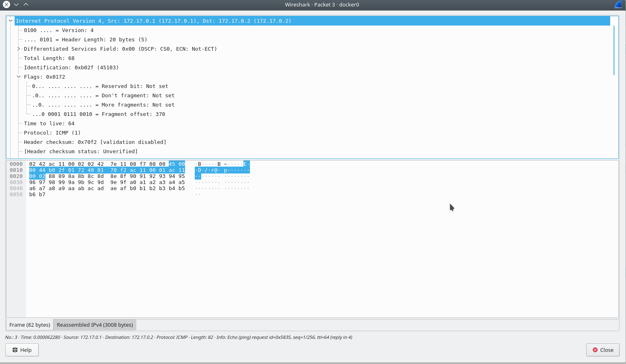Collapse the Internet Protocol Version 4 tree
Image resolution: width=626 pixels, height=364 pixels.
pos(11,21)
